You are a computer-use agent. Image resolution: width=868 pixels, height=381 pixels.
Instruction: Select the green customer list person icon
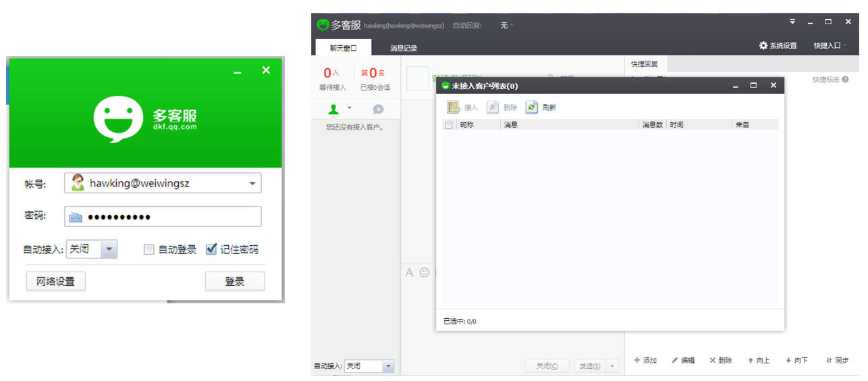[x=333, y=109]
